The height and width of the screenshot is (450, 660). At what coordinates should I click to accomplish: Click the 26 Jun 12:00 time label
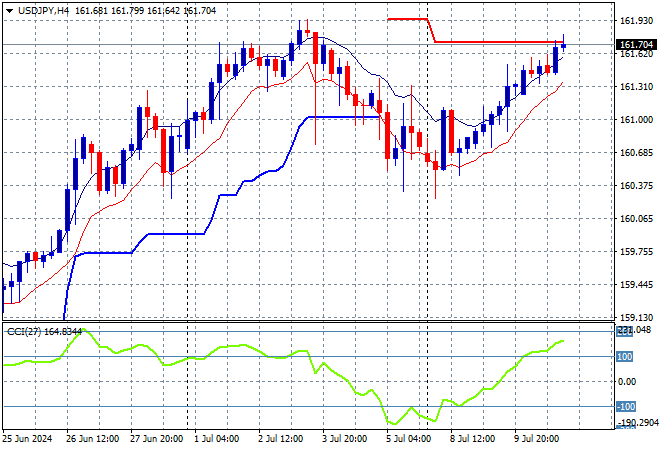click(93, 439)
